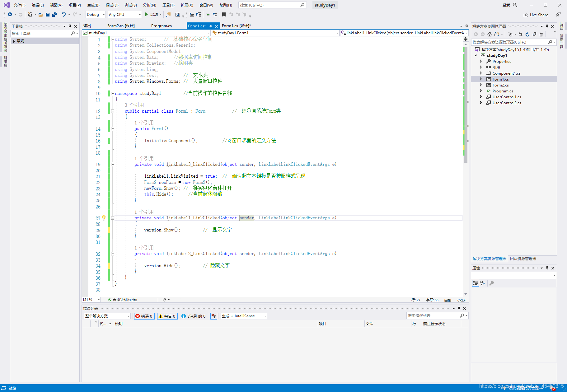Click the search error list input field
The height and width of the screenshot is (392, 567).
[437, 316]
